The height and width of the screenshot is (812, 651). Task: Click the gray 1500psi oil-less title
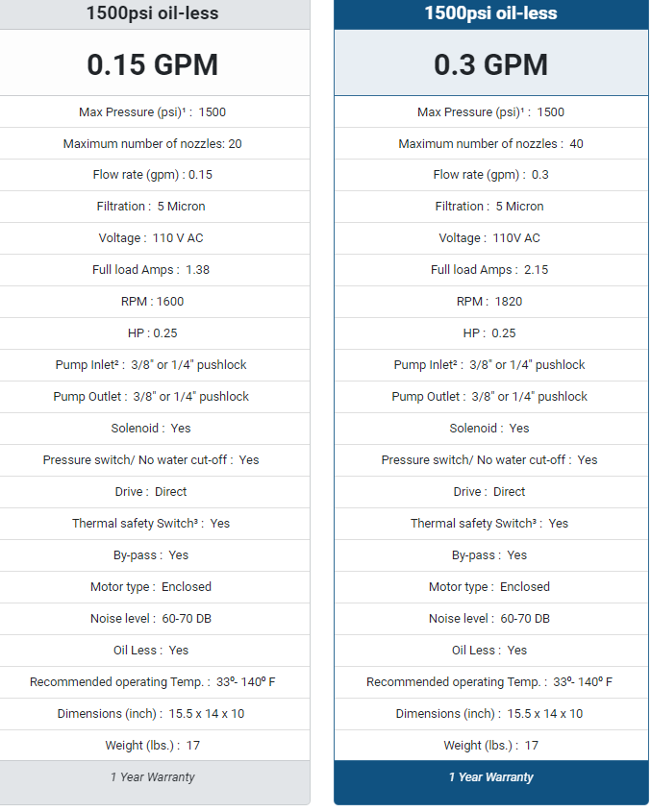click(152, 12)
